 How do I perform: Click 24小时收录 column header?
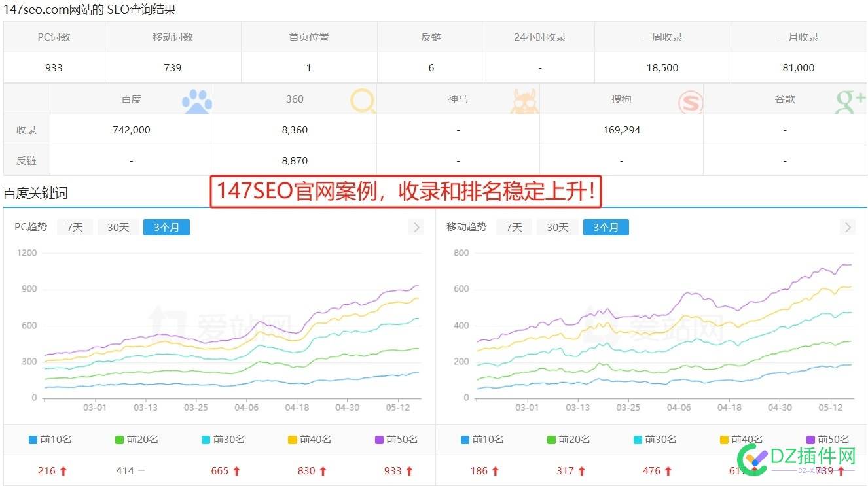tap(540, 37)
